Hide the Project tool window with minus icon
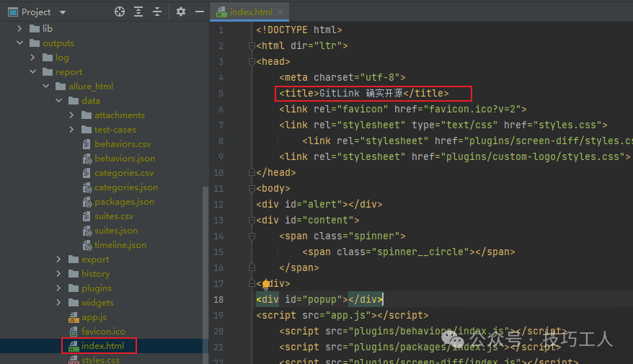 click(x=198, y=12)
